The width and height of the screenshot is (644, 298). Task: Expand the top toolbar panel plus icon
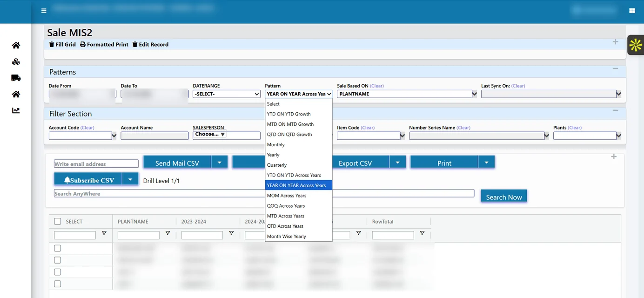coord(615,42)
